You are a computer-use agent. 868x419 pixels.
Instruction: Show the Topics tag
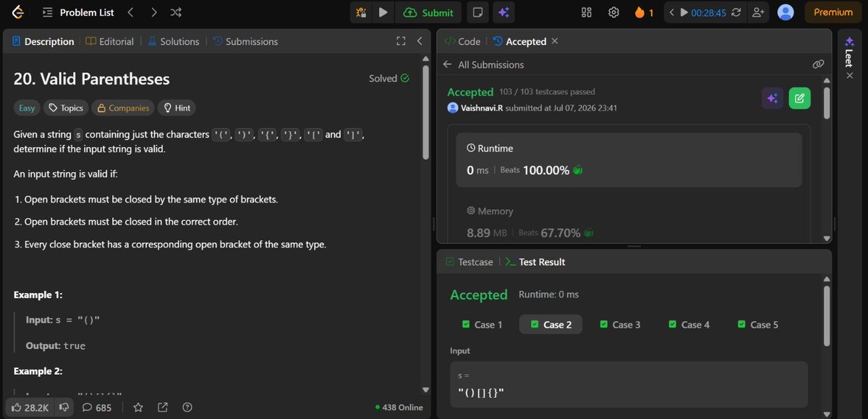point(66,108)
